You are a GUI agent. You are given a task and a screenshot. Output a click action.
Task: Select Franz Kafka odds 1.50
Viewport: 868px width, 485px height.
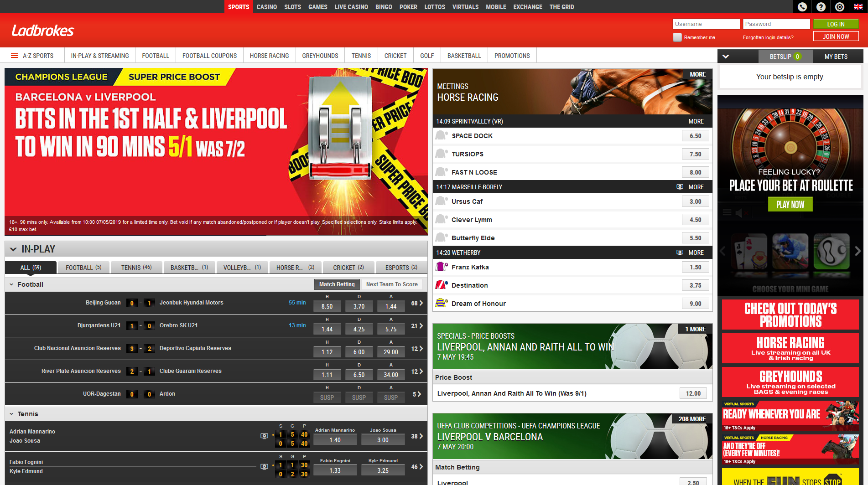(696, 267)
